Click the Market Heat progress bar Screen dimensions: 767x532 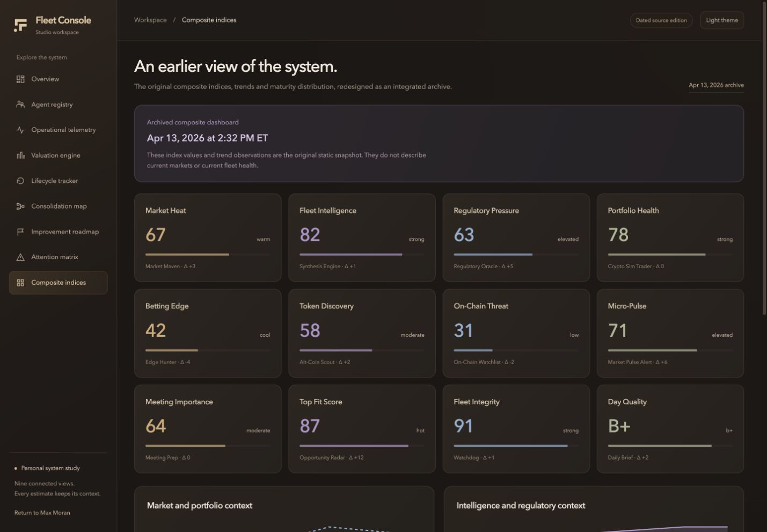pos(208,255)
